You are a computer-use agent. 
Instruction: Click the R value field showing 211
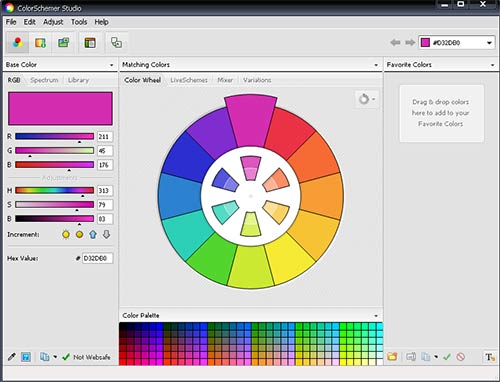[x=105, y=136]
